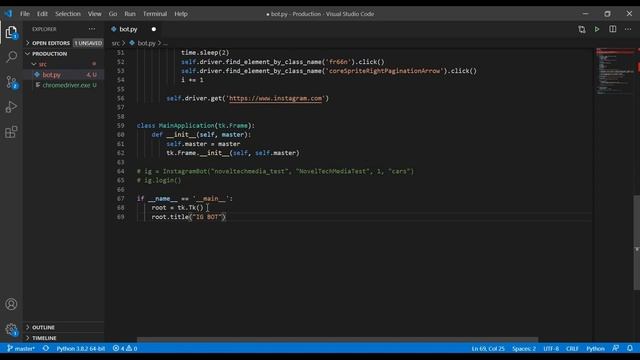Open the Manage gear icon
Image resolution: width=640 pixels, height=360 pixels.
(x=11, y=329)
